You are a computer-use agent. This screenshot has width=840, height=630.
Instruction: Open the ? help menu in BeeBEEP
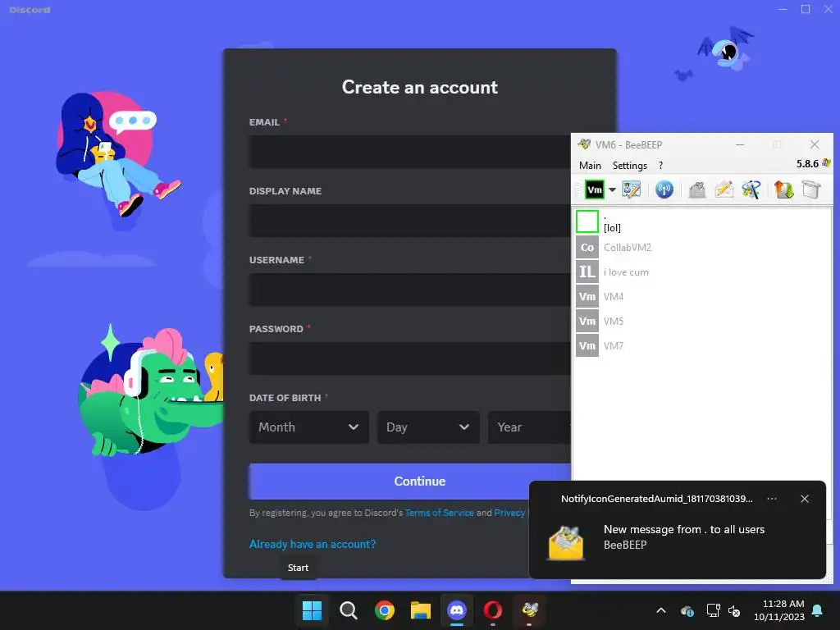pos(660,166)
